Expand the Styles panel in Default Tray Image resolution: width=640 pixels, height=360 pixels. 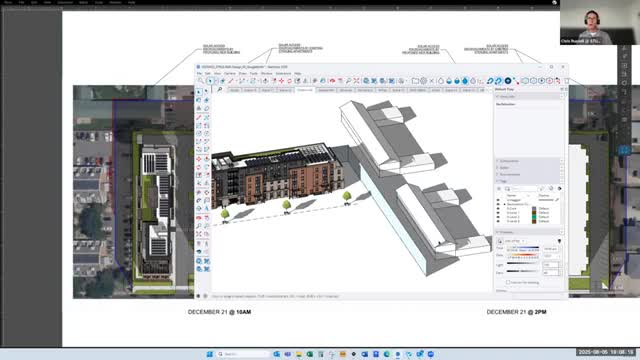(x=529, y=168)
